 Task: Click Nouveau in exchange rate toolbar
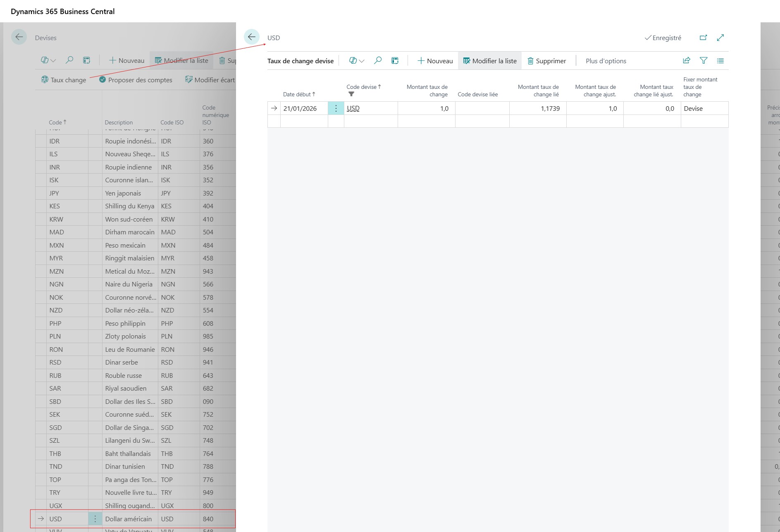[x=435, y=61]
